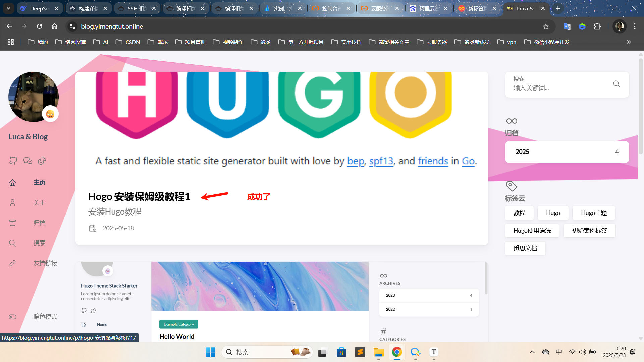
Task: Open the 关于 about page
Action: point(39,203)
